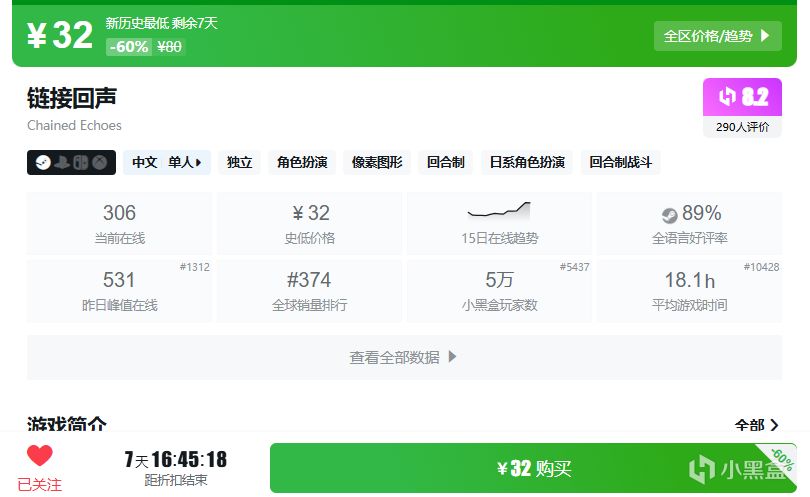This screenshot has width=810, height=497.
Task: Select the 日系角色扮演 tag
Action: point(527,163)
